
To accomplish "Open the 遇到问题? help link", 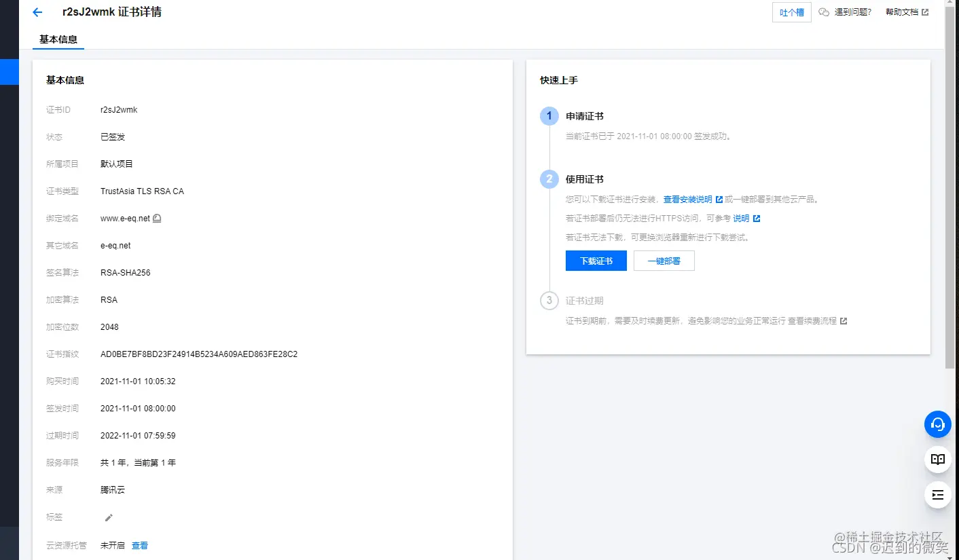I will [852, 12].
